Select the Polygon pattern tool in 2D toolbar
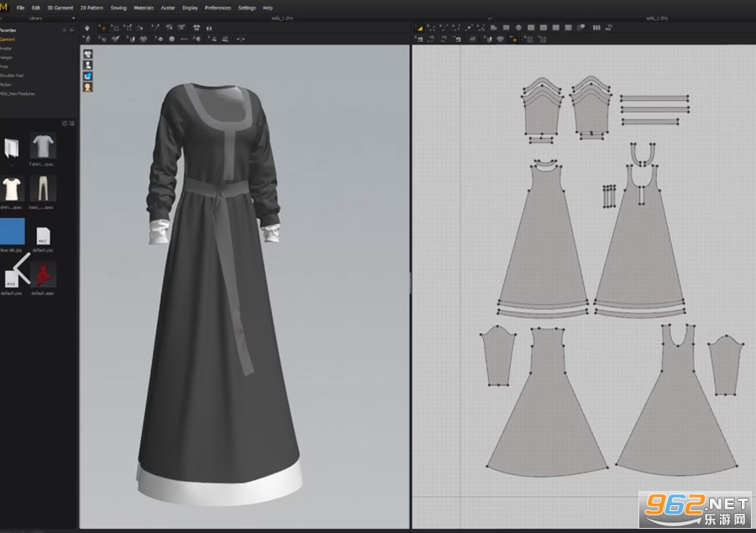Viewport: 756px width, 533px height. coord(493,28)
